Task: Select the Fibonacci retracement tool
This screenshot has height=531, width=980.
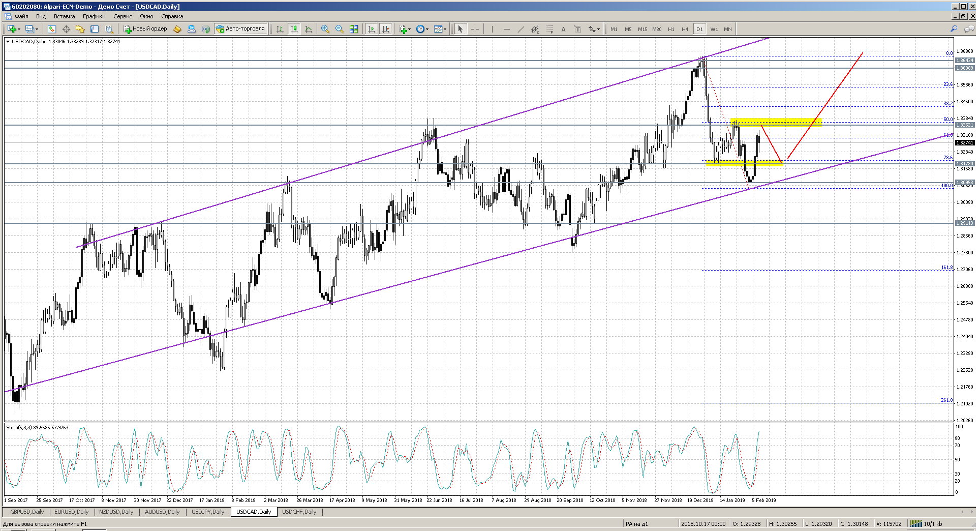Action: [549, 29]
